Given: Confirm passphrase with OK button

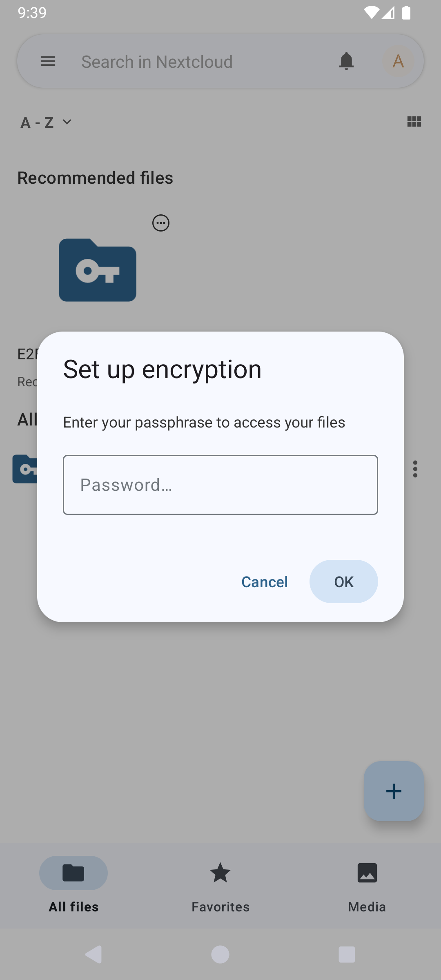Looking at the screenshot, I should click(x=343, y=582).
